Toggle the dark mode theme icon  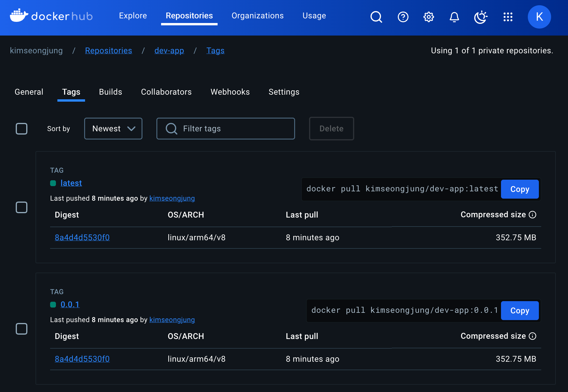481,17
